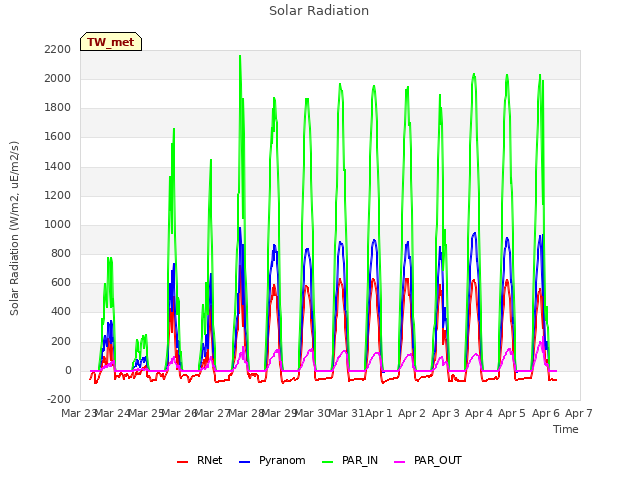
Task: Click the Mar 23 x-axis date label
Action: [78, 413]
